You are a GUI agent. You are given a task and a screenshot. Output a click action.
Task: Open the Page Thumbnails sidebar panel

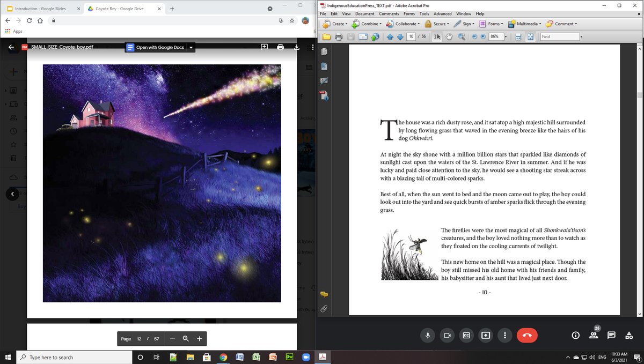click(323, 51)
